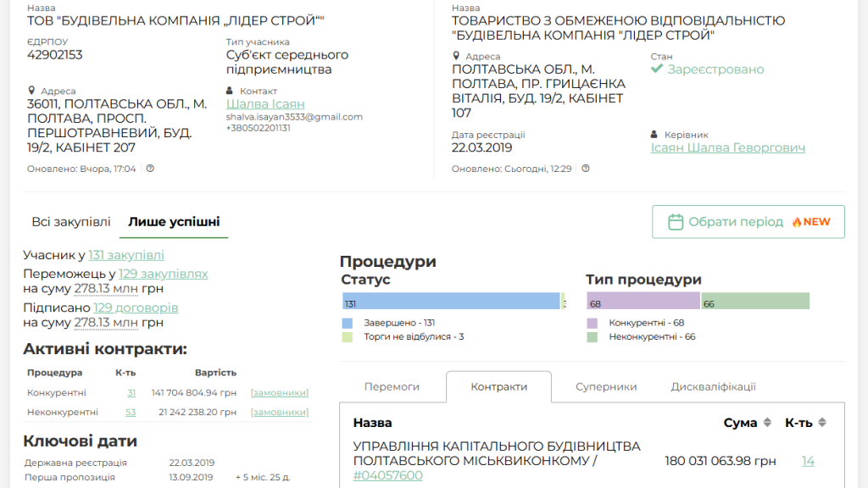Screen dimensions: 868x488
Task: Open contact link 'Шалва Ісаян'
Action: coord(265,104)
